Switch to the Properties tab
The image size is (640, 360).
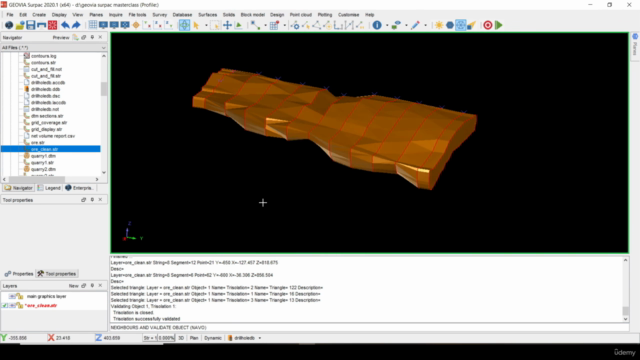pos(19,273)
